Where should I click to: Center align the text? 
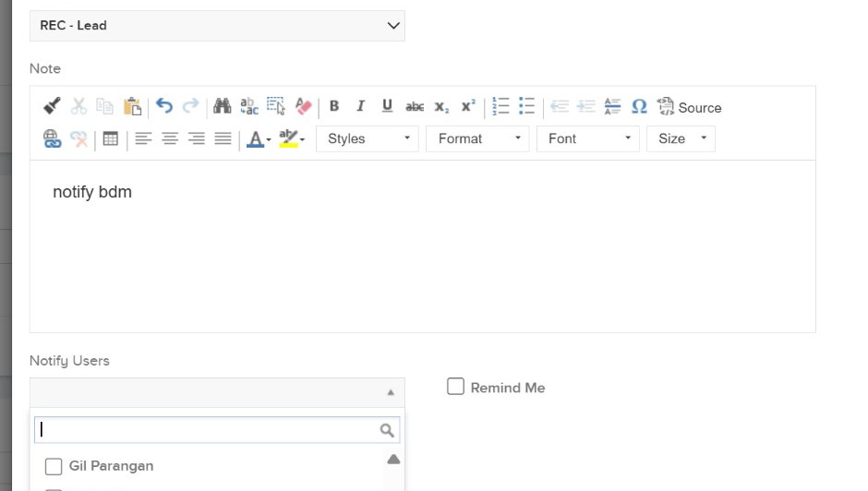[170, 138]
